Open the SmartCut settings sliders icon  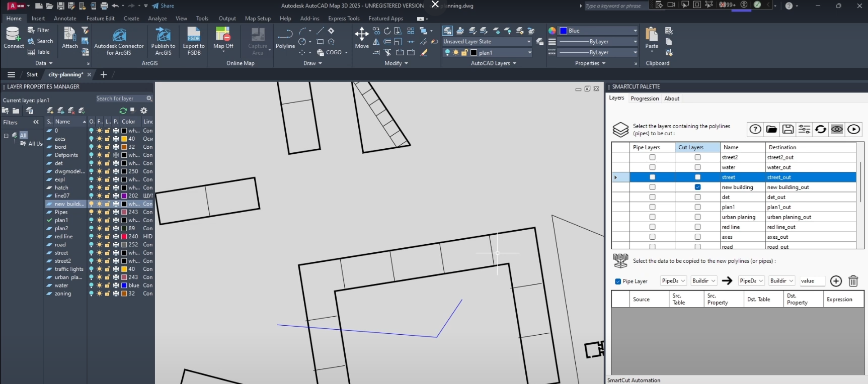pyautogui.click(x=804, y=129)
